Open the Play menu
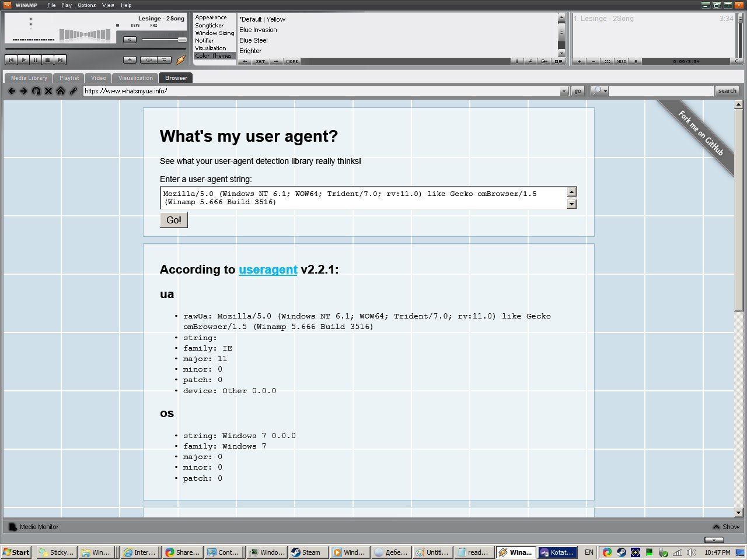 67,5
